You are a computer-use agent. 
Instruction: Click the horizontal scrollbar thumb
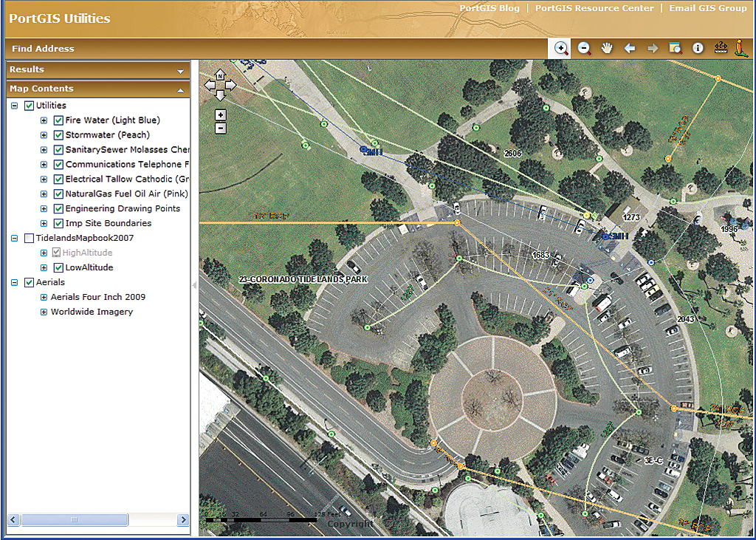pos(74,520)
